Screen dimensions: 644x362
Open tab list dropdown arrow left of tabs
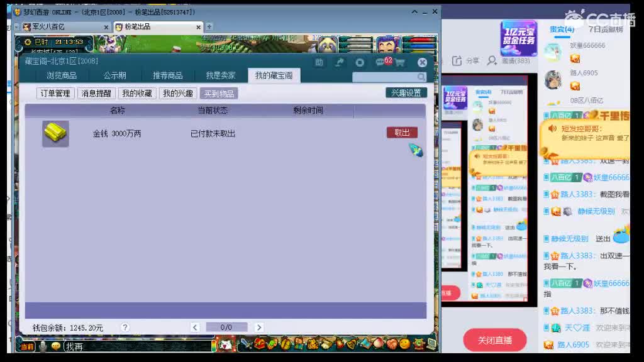[16, 27]
